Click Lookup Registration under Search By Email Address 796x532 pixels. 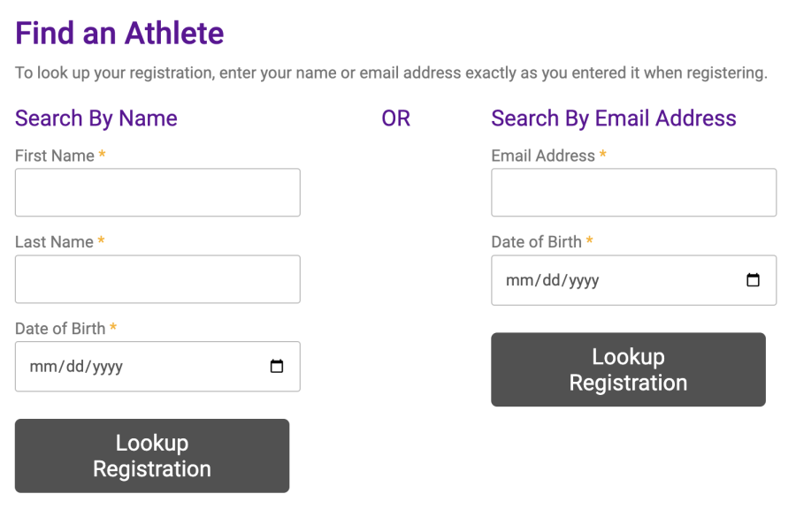pos(629,369)
